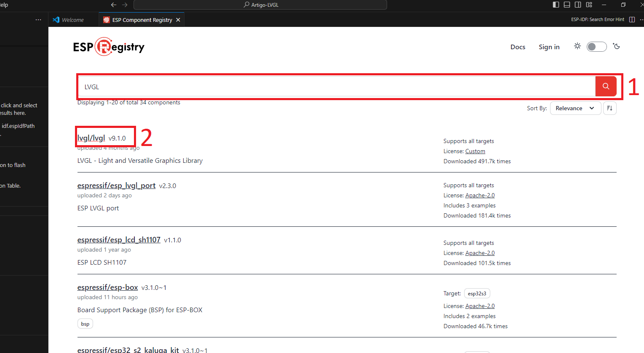Open the ESP Registry logo home
The image size is (644, 353).
109,47
